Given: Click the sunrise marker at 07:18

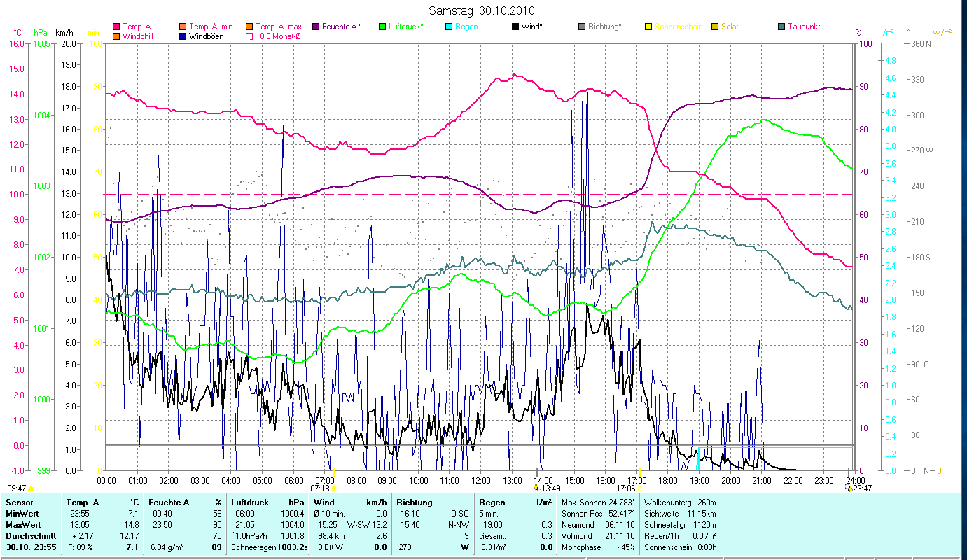Looking at the screenshot, I should tap(333, 488).
